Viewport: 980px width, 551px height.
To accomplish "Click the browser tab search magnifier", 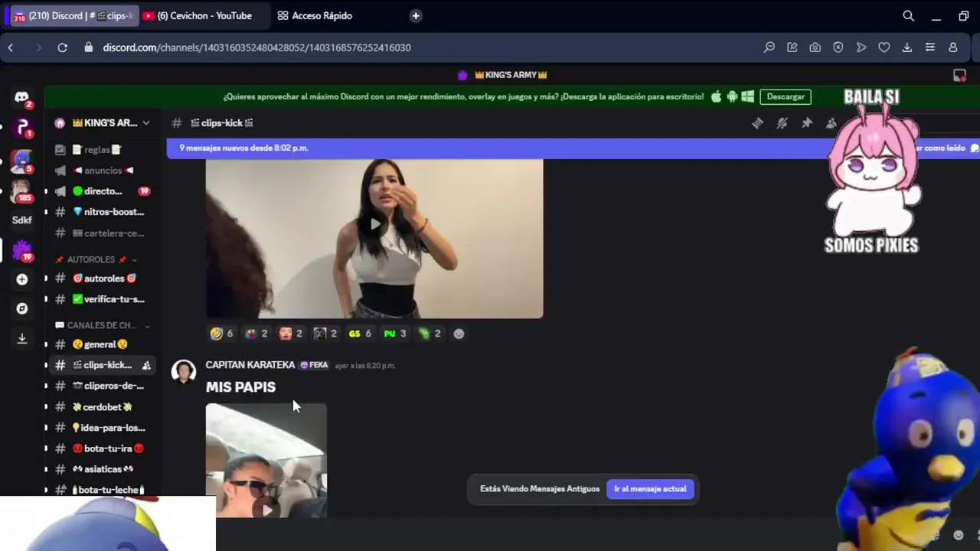I will click(908, 15).
